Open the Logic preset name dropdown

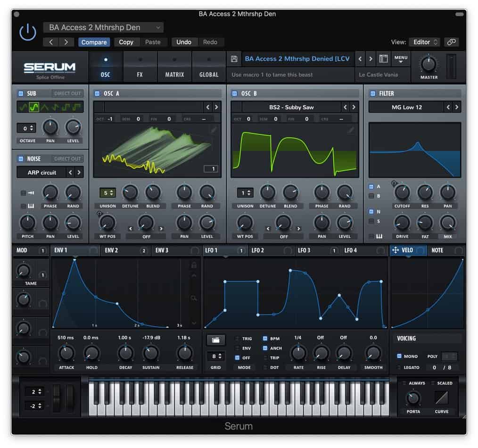103,27
